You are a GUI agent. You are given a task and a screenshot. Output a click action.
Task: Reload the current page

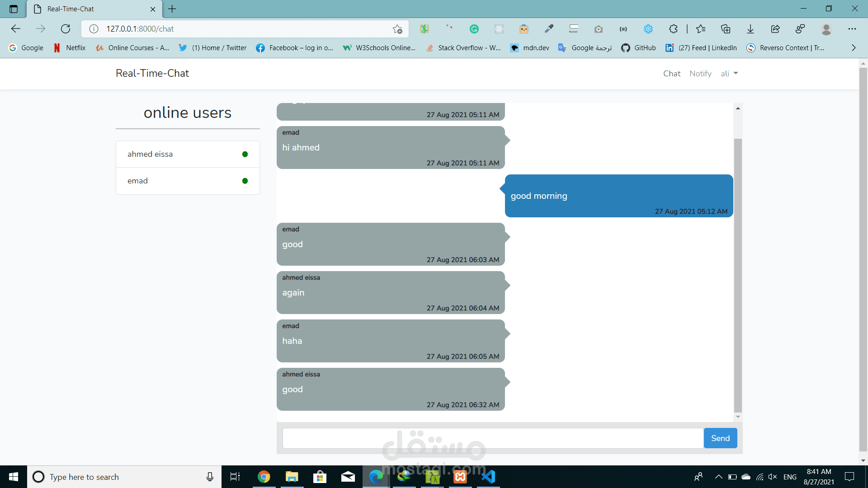[x=66, y=28]
